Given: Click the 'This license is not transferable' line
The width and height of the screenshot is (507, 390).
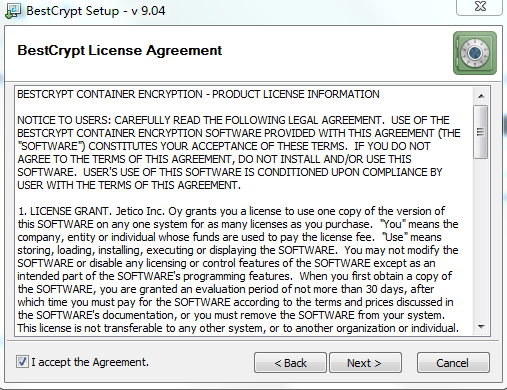Looking at the screenshot, I should tap(238, 328).
